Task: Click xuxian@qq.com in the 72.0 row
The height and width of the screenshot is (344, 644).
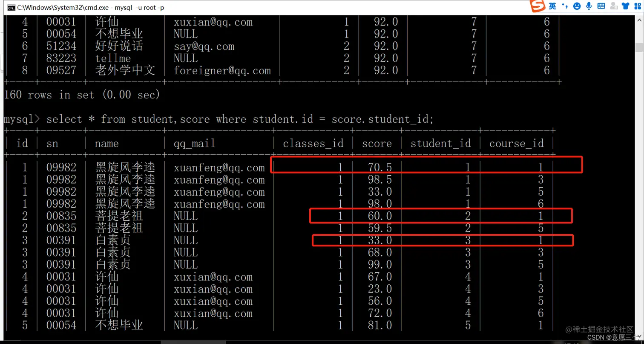Action: (x=213, y=314)
